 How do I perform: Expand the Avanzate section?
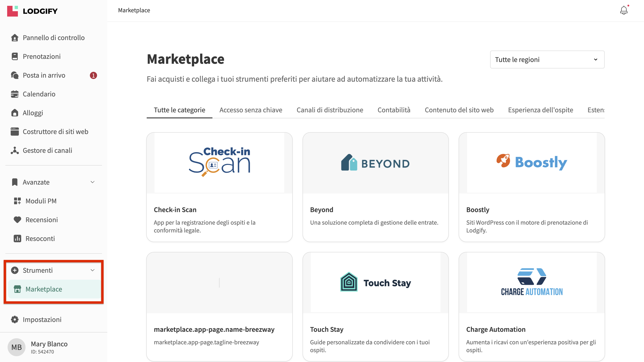(x=92, y=182)
